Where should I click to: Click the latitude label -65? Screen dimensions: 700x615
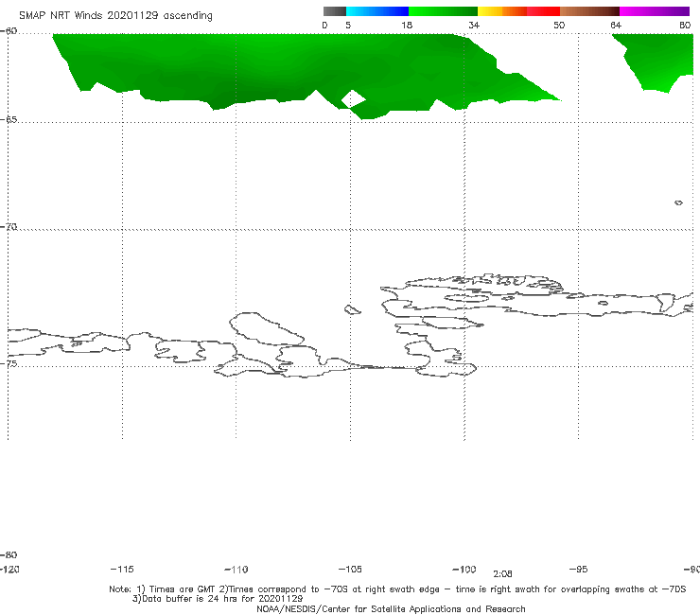9,120
